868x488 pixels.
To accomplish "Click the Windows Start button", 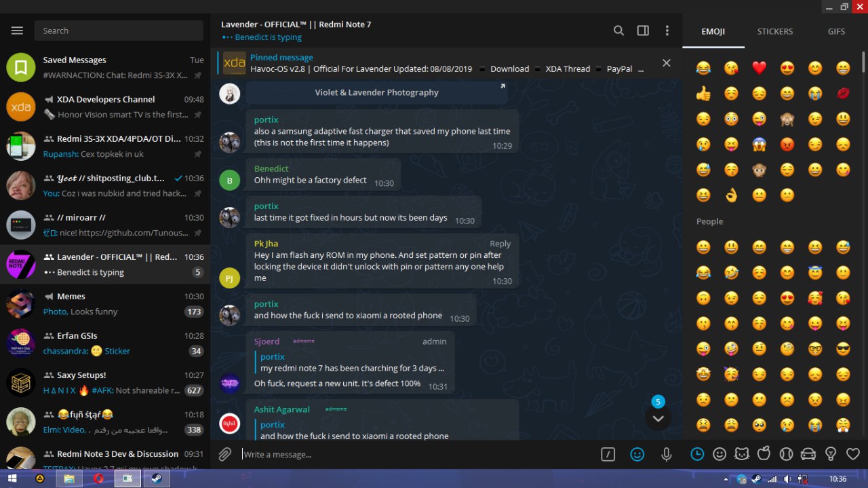I will click(x=12, y=478).
